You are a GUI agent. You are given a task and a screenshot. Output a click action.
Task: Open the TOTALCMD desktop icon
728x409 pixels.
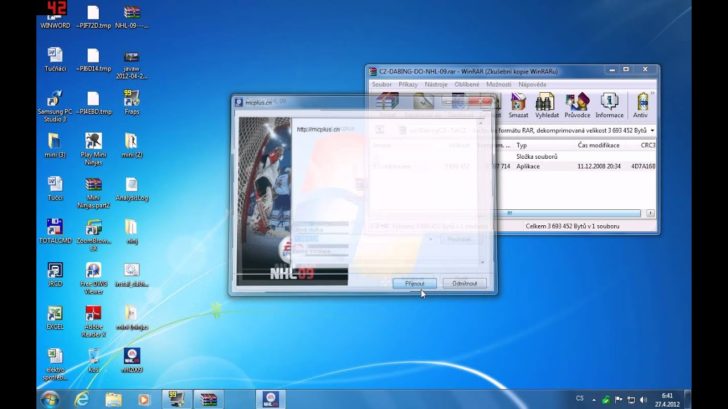tap(55, 232)
